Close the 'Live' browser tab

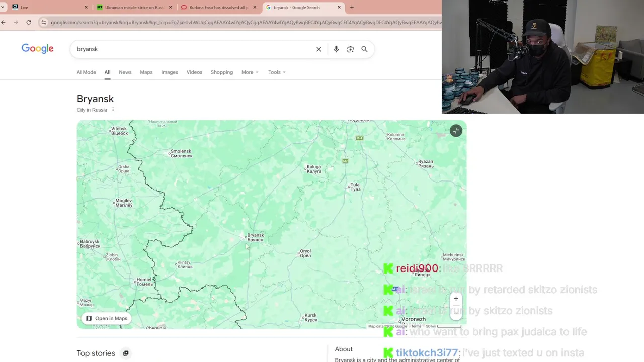86,7
